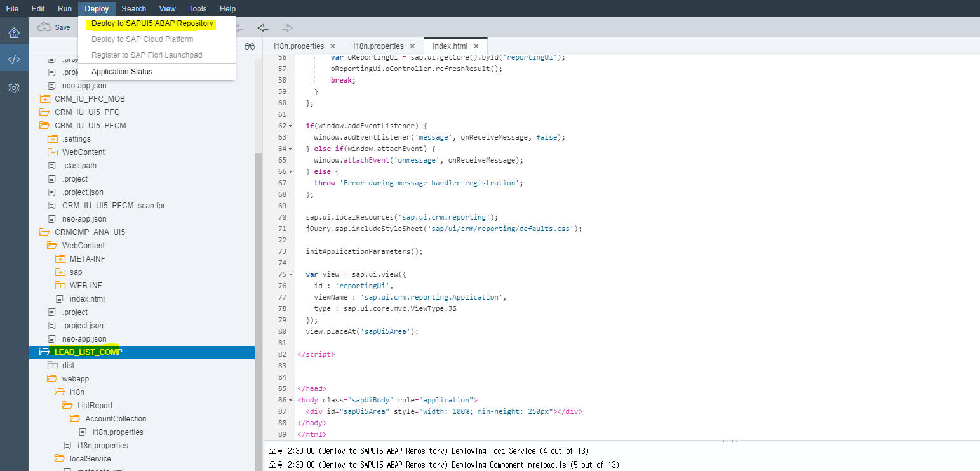Collapse the i18n folder
Screen dimensions: 980x471
click(x=60, y=392)
